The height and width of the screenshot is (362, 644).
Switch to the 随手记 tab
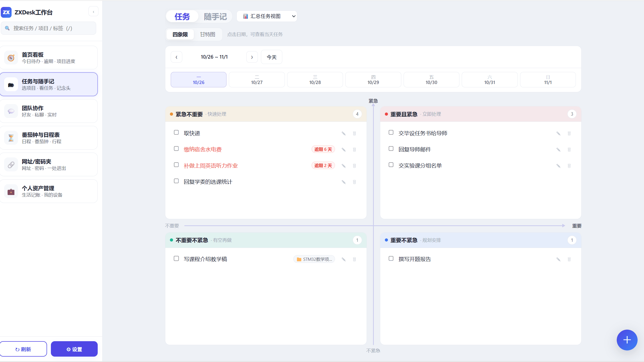(215, 16)
